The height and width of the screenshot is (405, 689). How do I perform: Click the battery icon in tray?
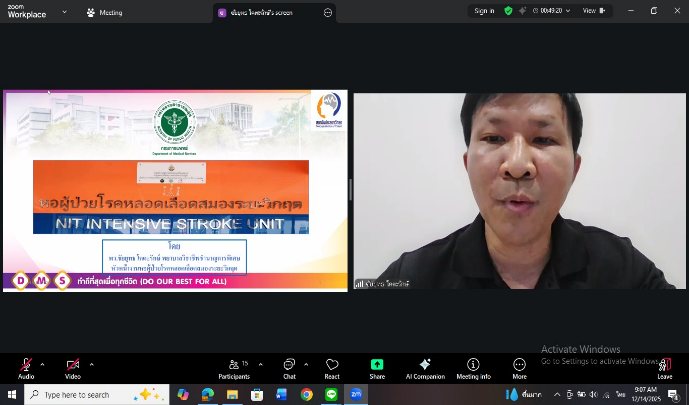581,394
